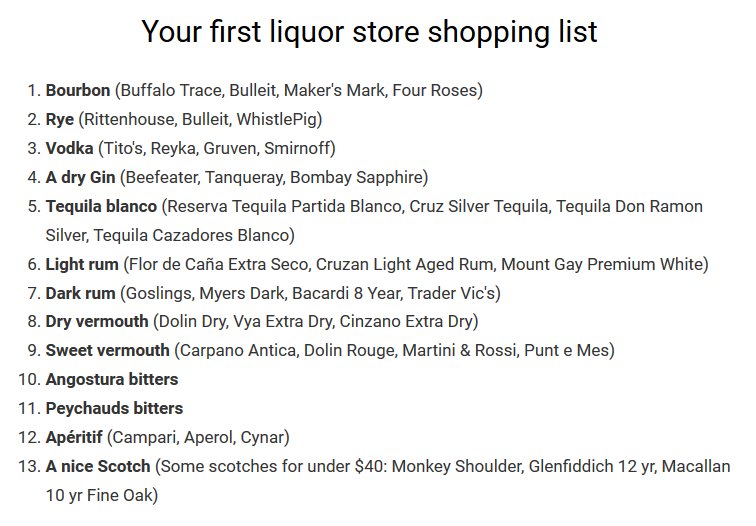Click the A nice Scotch item
The width and height of the screenshot is (756, 526).
(x=98, y=466)
